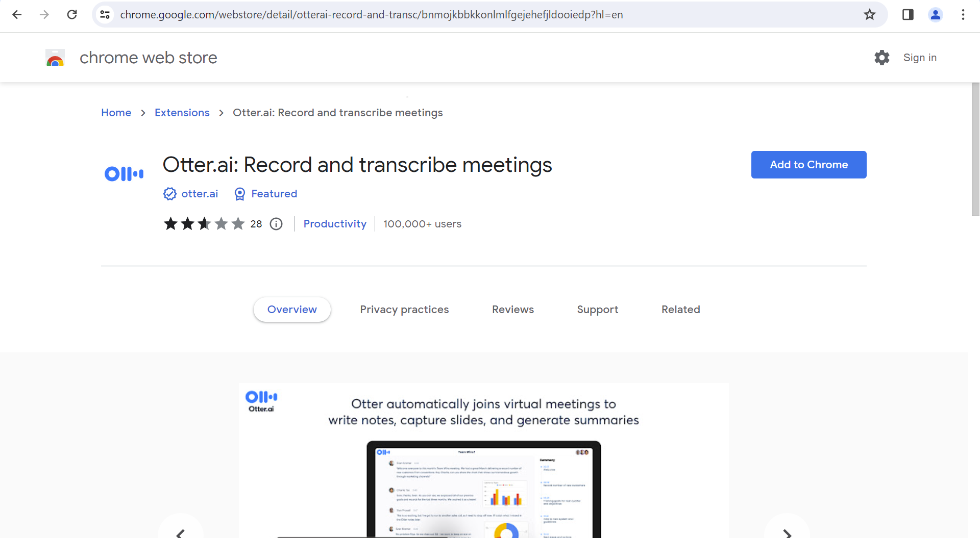Screen dimensions: 980x538
Task: Click the '100,000+ users' text
Action: coord(422,224)
